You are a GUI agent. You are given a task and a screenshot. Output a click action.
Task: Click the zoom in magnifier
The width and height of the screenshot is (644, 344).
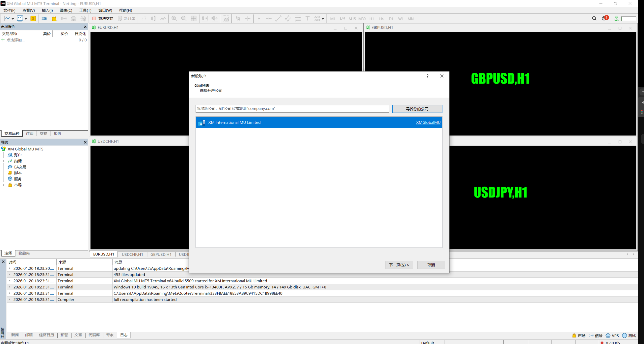pyautogui.click(x=174, y=19)
